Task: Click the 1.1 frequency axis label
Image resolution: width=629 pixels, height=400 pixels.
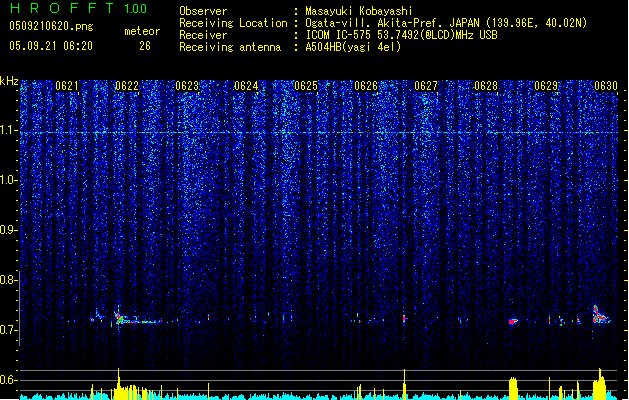Action: pyautogui.click(x=8, y=130)
